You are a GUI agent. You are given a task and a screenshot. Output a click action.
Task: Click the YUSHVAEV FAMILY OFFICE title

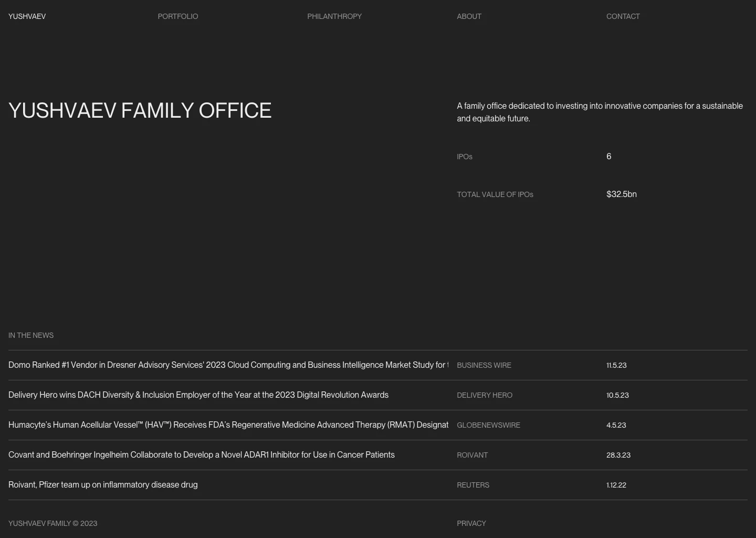pyautogui.click(x=140, y=110)
